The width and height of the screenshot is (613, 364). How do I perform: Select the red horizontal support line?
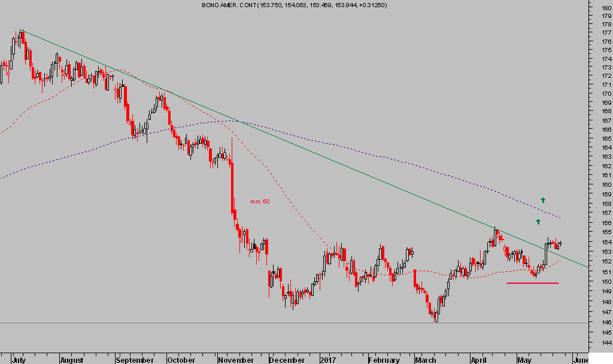pyautogui.click(x=532, y=283)
